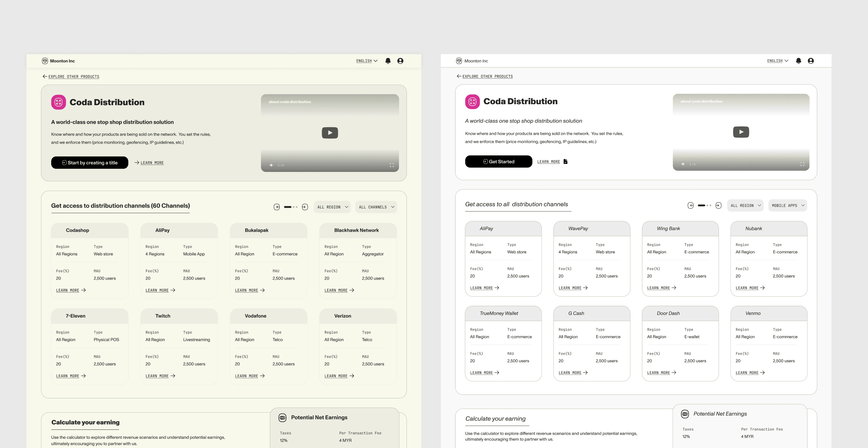The height and width of the screenshot is (448, 868).
Task: Click the document icon next to the right Learn More
Action: [x=565, y=162]
